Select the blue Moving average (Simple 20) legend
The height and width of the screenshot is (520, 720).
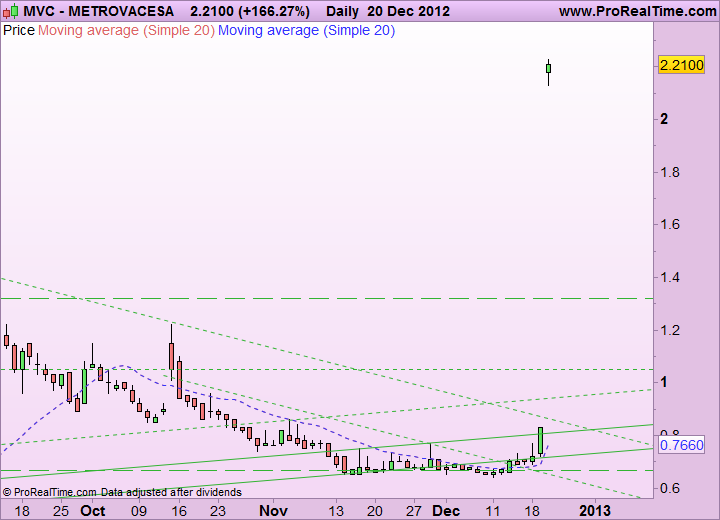(306, 30)
